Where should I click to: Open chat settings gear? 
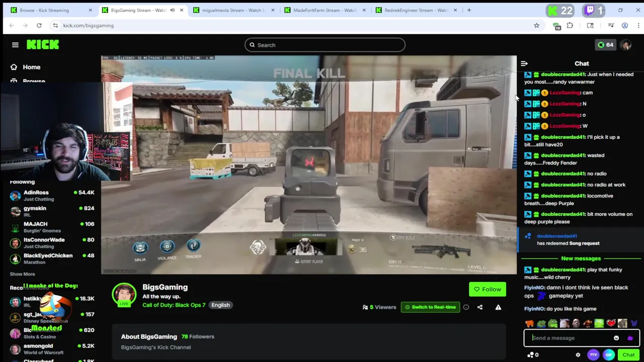(578, 355)
